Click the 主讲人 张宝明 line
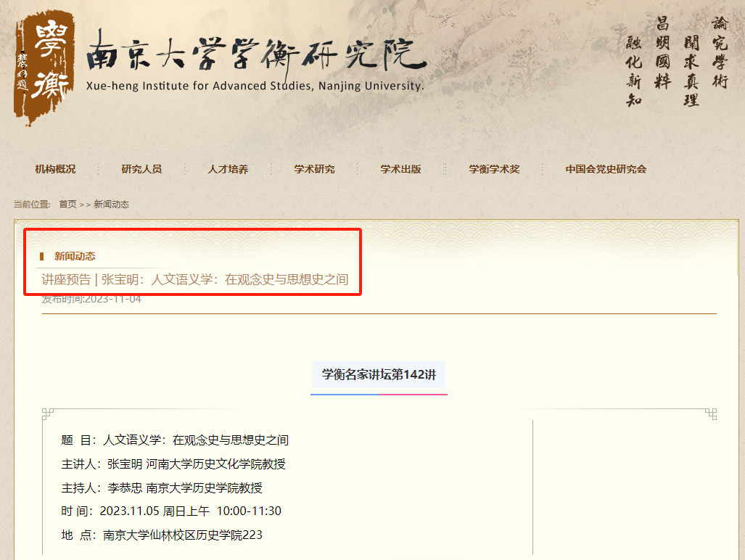 click(173, 464)
